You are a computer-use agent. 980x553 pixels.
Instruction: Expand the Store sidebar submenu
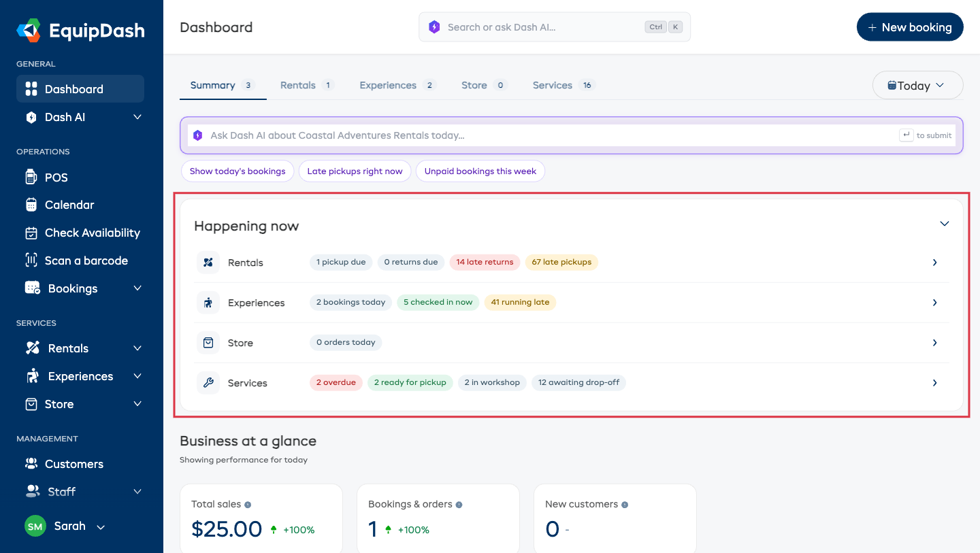pos(137,404)
